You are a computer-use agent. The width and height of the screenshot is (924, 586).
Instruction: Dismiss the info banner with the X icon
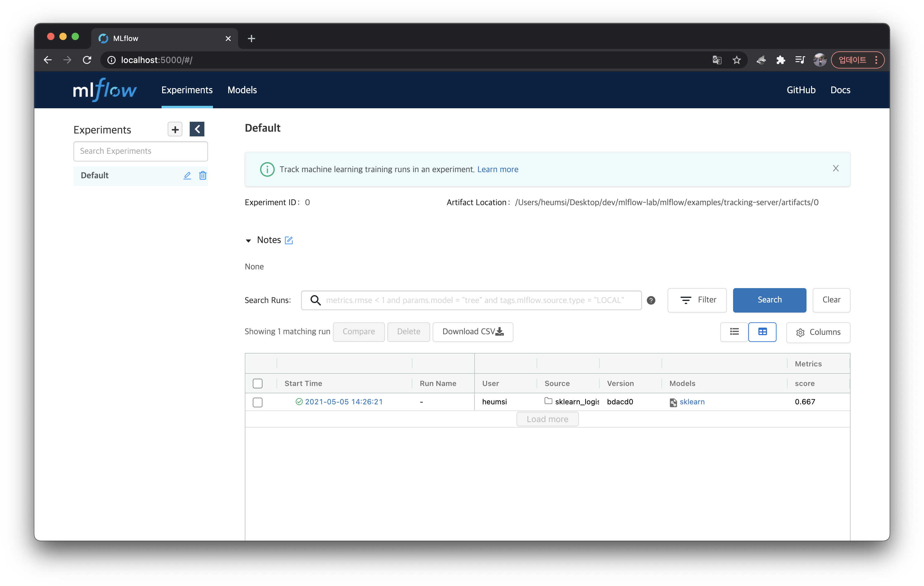tap(835, 168)
